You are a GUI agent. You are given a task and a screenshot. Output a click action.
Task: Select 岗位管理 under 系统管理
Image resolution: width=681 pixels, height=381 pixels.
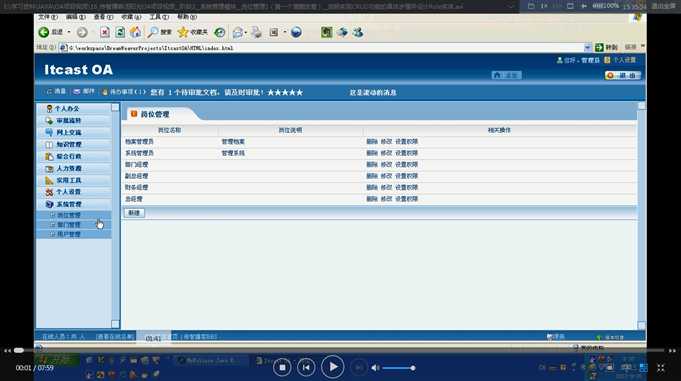point(69,215)
